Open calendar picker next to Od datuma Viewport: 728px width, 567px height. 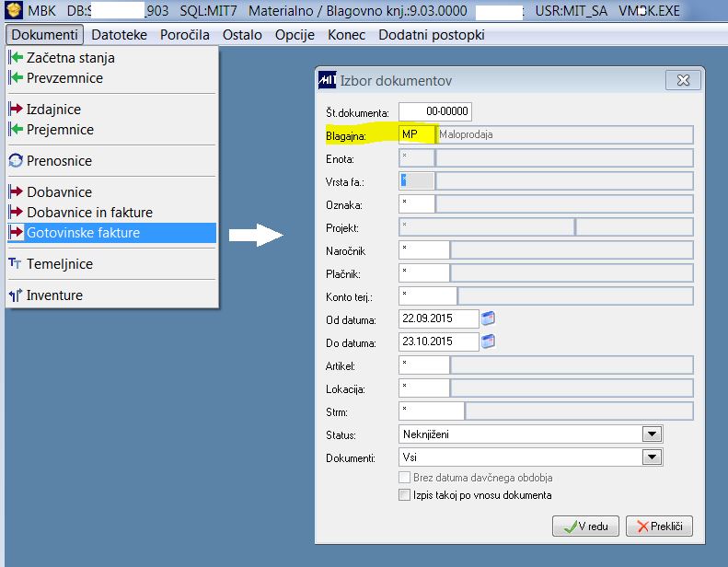coord(488,318)
